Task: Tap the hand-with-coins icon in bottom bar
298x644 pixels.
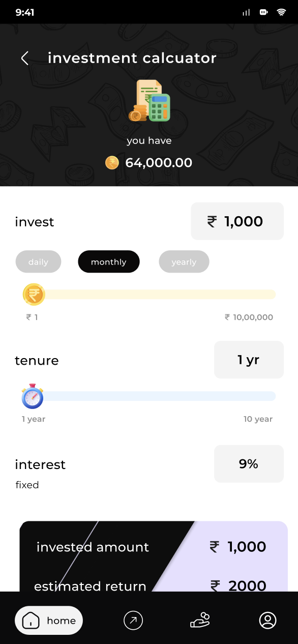Action: click(200, 620)
